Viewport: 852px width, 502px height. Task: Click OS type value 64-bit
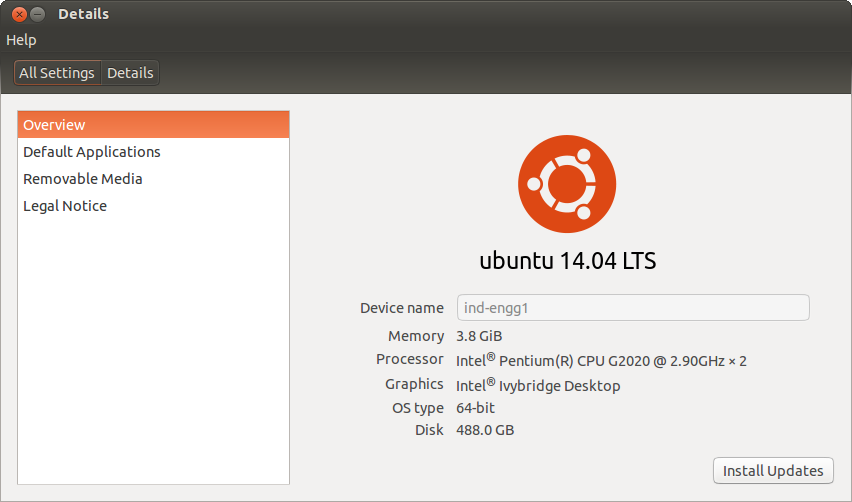coord(475,408)
